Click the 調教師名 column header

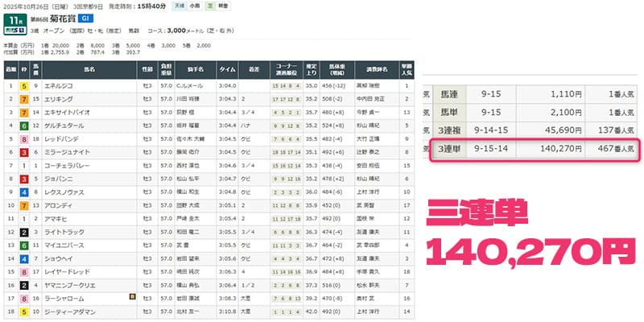(377, 70)
